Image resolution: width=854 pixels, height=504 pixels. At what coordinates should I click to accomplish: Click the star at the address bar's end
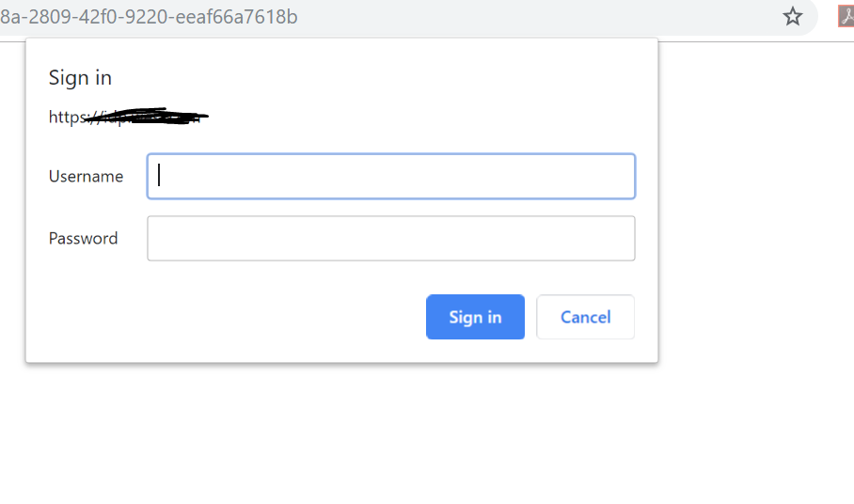click(x=793, y=16)
